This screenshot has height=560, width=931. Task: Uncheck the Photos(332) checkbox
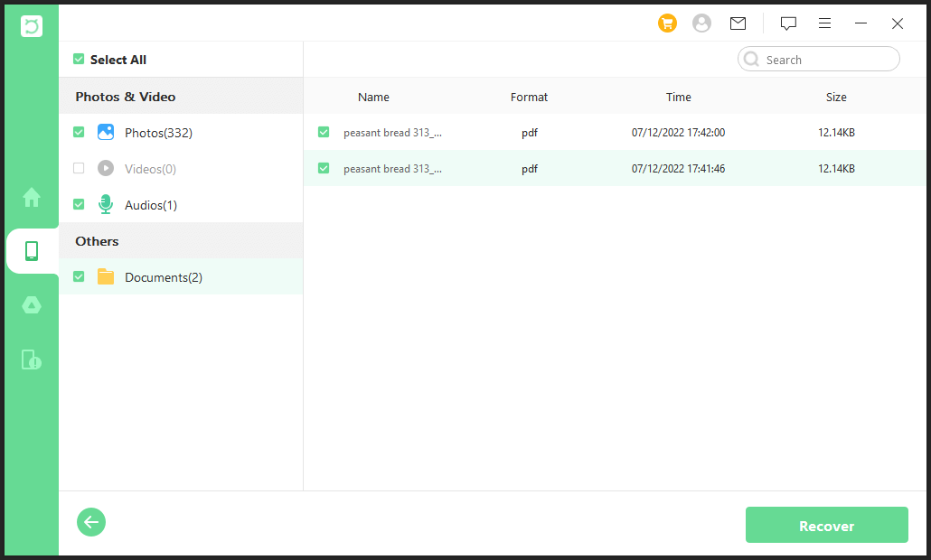[x=79, y=132]
